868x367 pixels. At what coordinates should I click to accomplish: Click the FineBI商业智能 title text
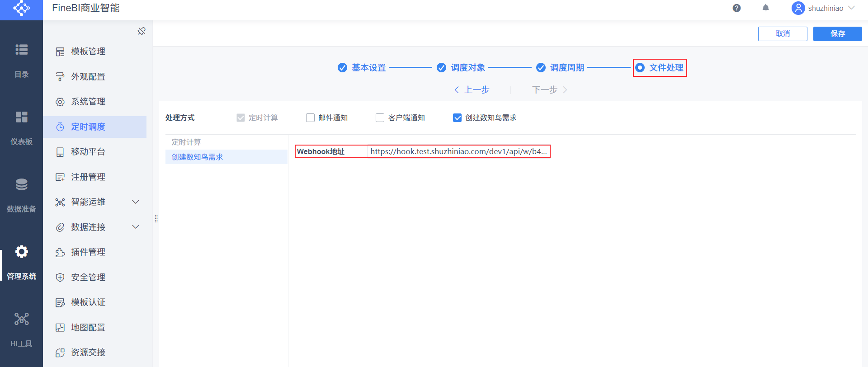click(x=86, y=8)
